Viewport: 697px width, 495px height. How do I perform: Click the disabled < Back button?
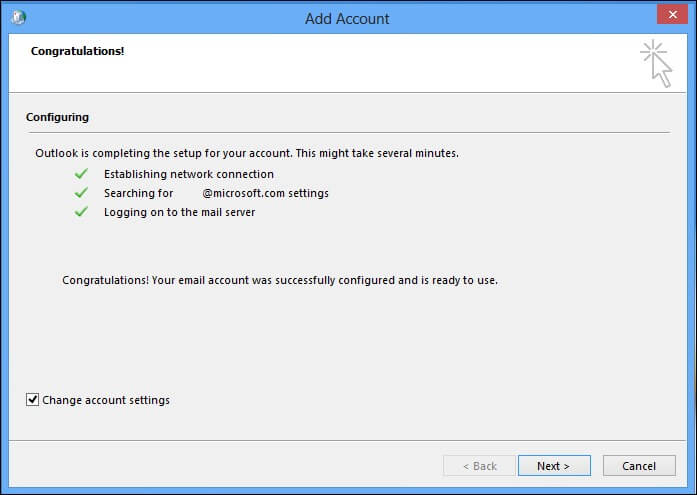(479, 466)
